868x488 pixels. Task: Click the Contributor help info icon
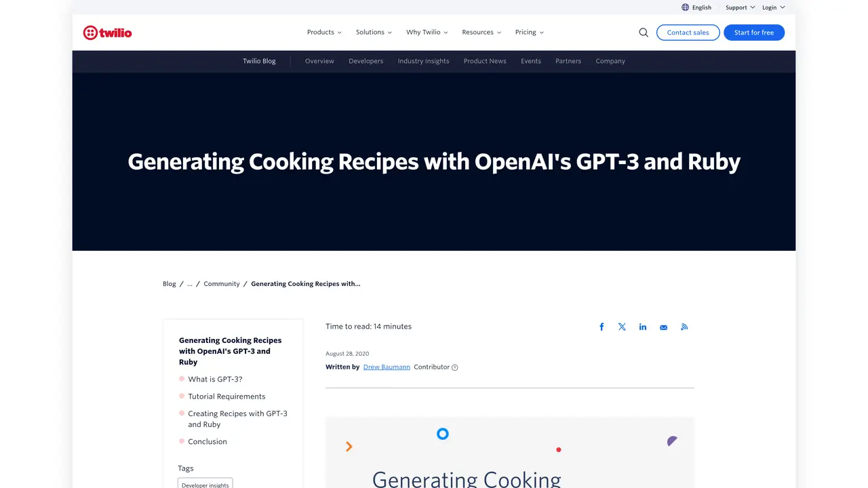455,367
